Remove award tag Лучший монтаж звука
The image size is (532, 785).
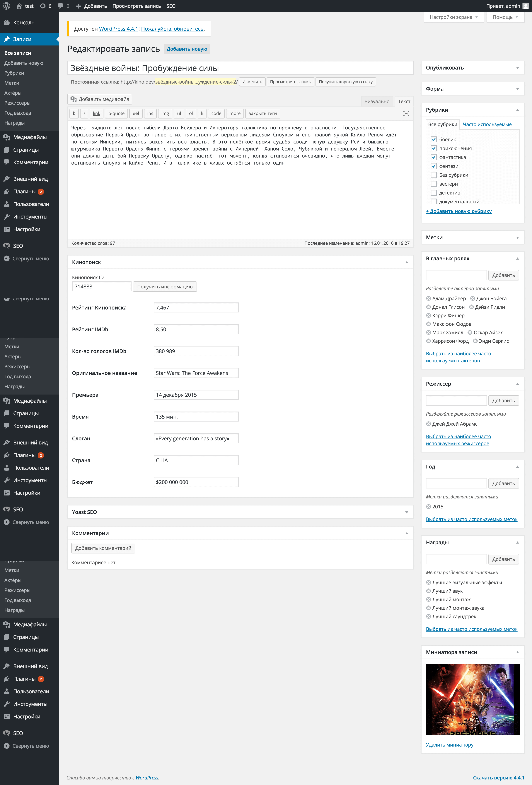428,608
